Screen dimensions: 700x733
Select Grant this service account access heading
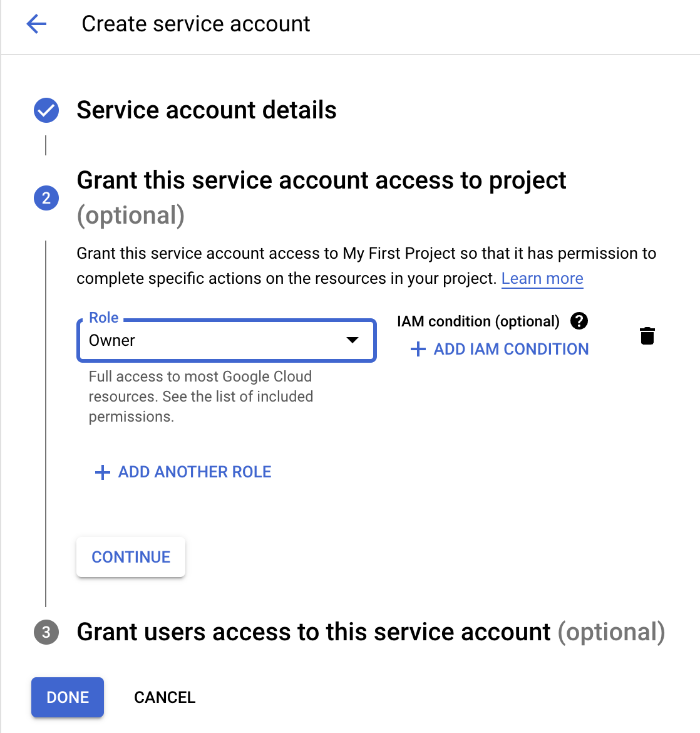click(x=321, y=180)
